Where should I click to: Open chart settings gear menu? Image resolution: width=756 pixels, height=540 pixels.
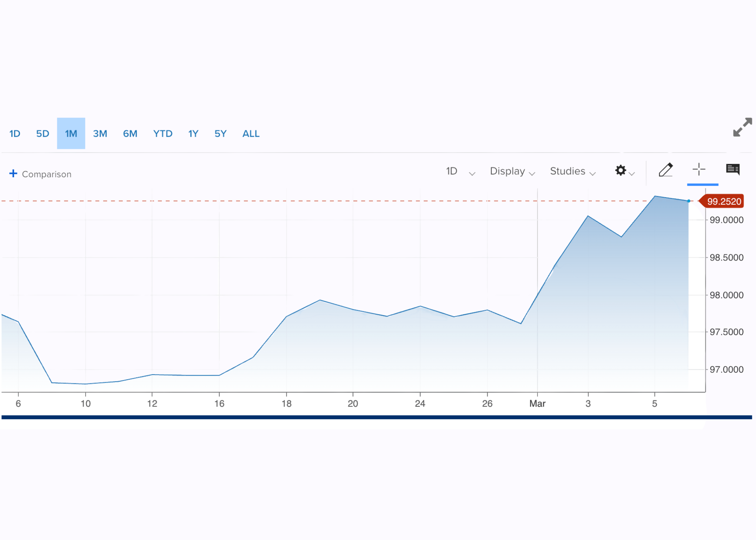tap(621, 171)
